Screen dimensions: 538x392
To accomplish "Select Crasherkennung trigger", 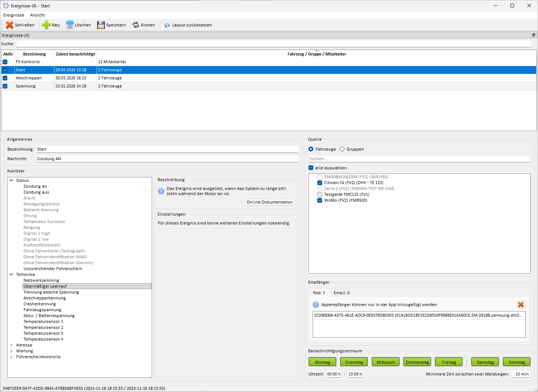I will [x=40, y=304].
